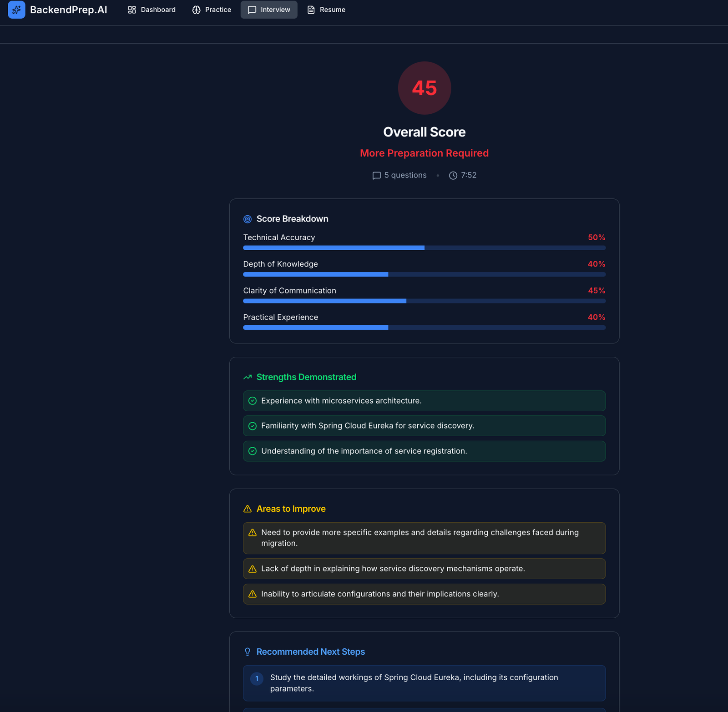The width and height of the screenshot is (728, 712).
Task: Go to the Practice tab
Action: coord(212,10)
